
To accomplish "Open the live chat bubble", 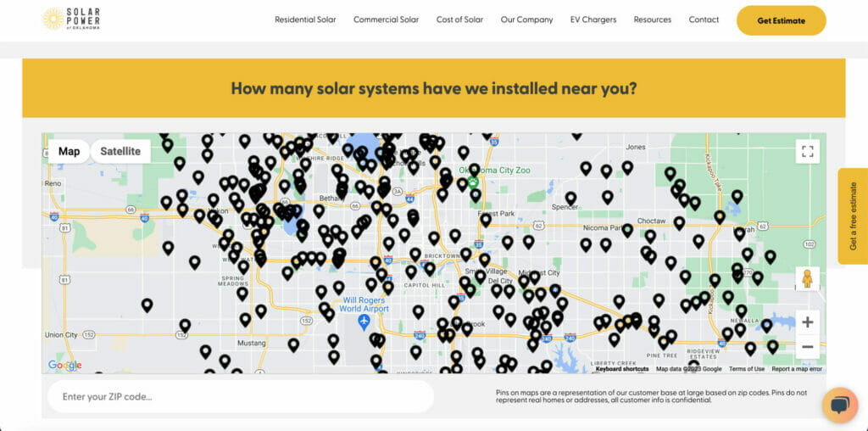I will [840, 405].
